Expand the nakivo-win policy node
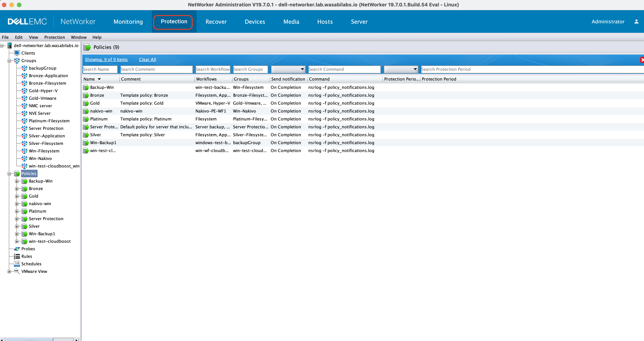 17,204
